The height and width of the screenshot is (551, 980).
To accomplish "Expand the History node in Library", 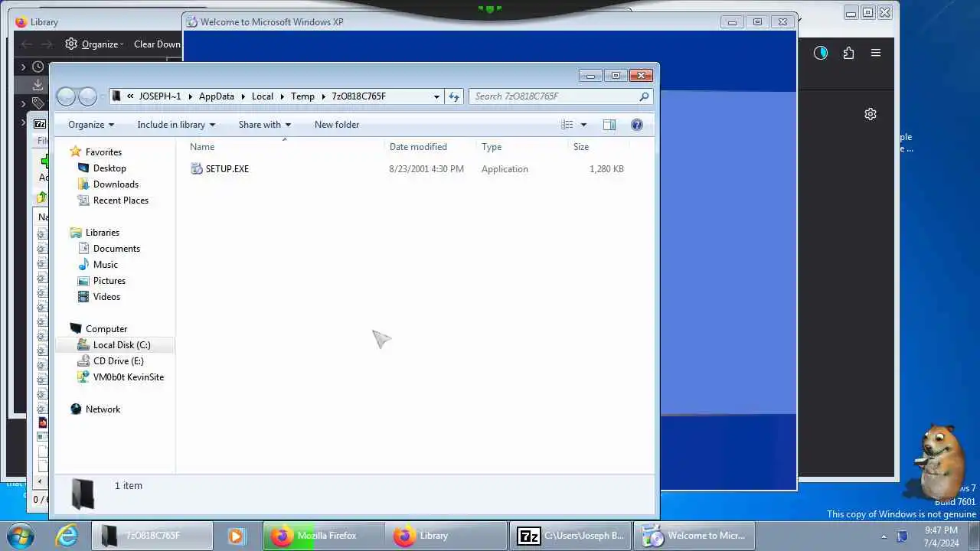I will pyautogui.click(x=23, y=67).
